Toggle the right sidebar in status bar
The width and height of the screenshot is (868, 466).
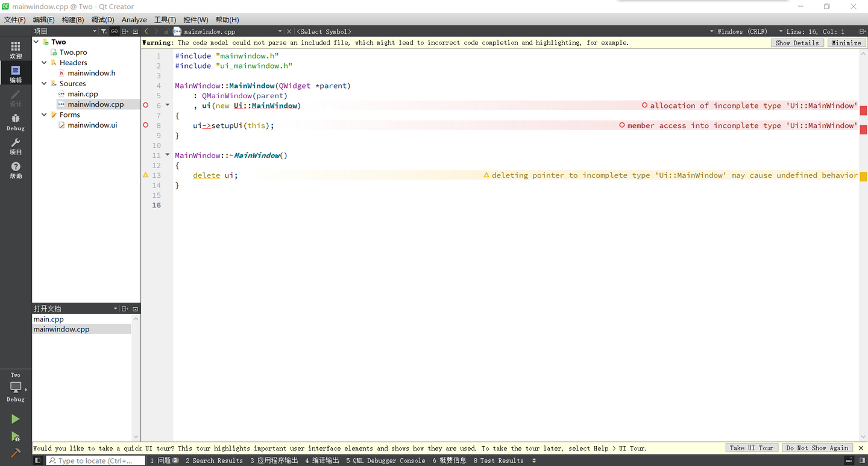(862, 461)
